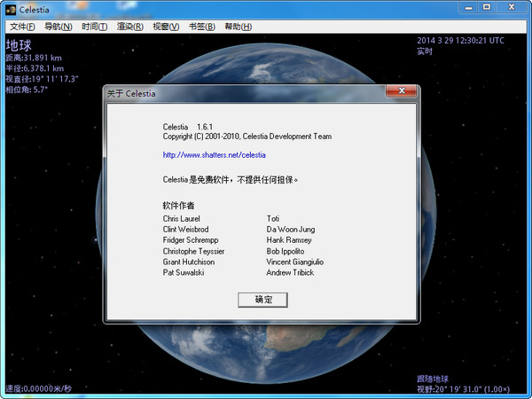This screenshot has height=399, width=532.
Task: Click the Celestia app icon in title bar
Action: [x=9, y=8]
